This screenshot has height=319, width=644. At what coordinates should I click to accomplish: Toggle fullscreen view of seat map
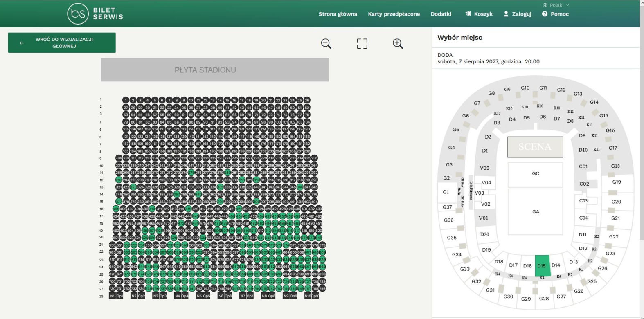[x=362, y=44]
